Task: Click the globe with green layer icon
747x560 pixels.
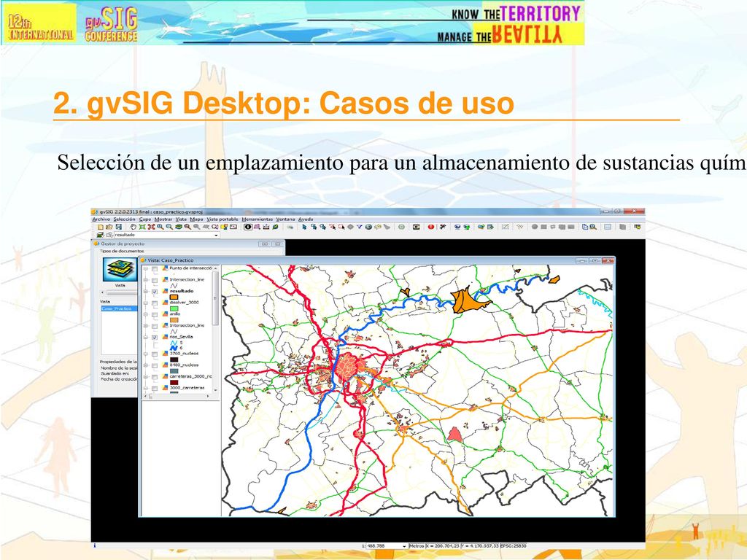Action: [467, 227]
